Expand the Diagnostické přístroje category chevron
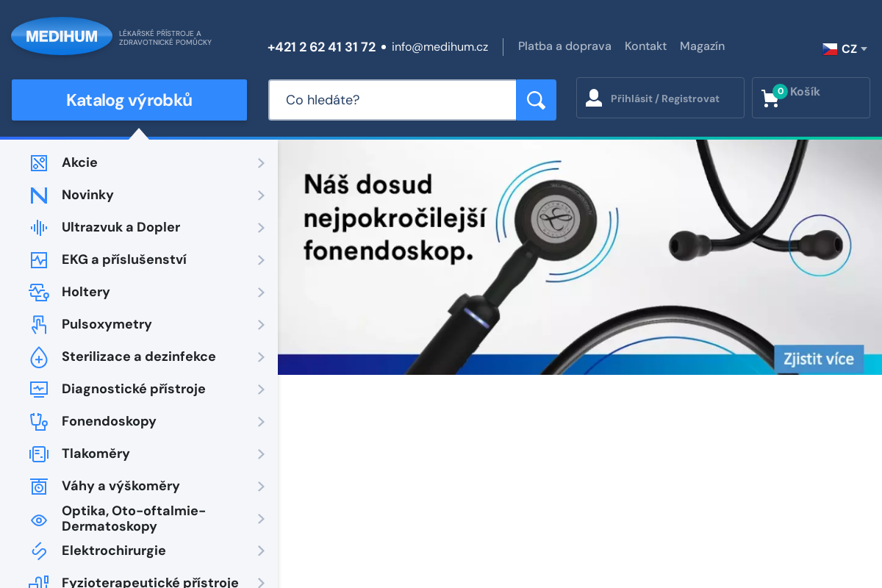This screenshot has height=588, width=882. pyautogui.click(x=261, y=390)
